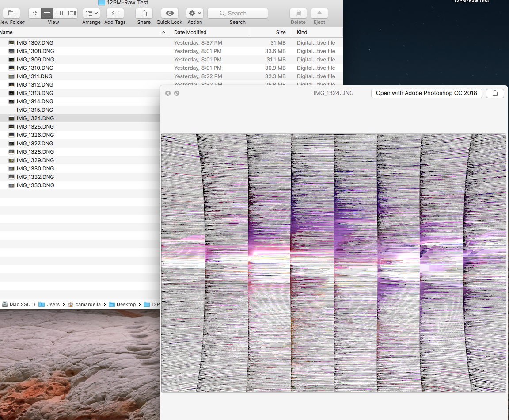This screenshot has width=509, height=420.
Task: Select file IMG_1325.DNG
Action: (x=35, y=127)
